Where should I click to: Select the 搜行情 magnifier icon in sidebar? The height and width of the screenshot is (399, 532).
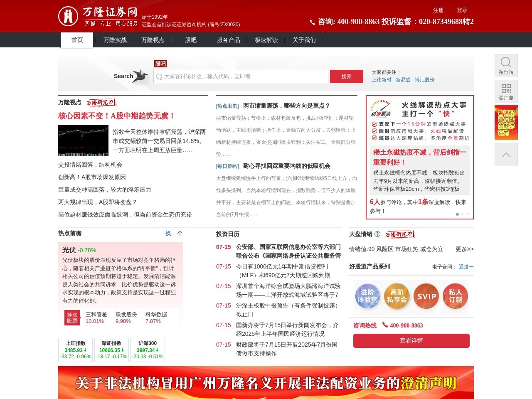point(506,62)
